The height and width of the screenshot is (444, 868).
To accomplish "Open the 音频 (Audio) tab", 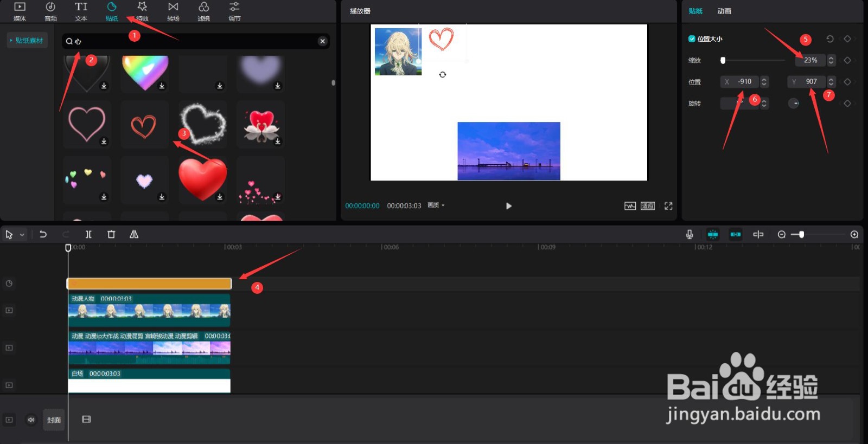I will [50, 11].
